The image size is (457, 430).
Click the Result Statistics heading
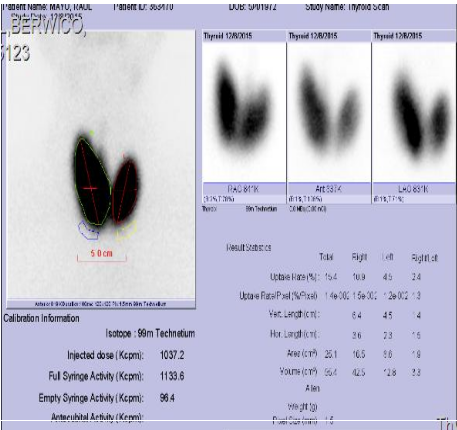click(x=249, y=248)
